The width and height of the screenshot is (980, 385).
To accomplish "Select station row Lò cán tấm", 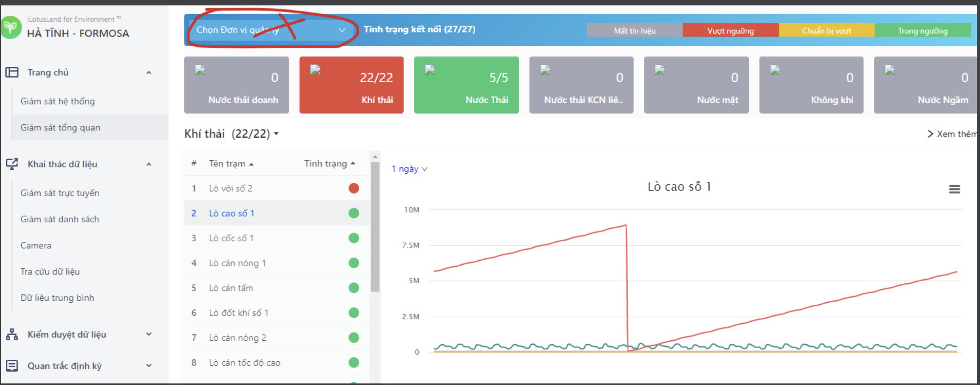I will [277, 288].
